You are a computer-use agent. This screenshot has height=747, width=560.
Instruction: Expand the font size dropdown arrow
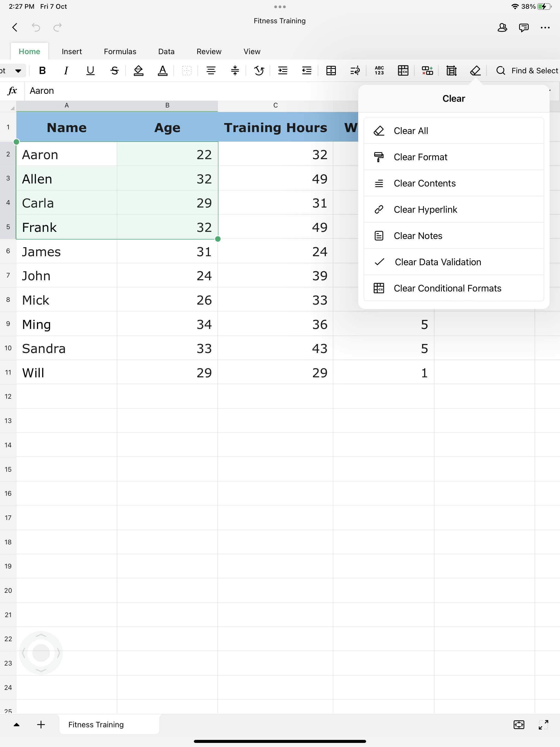point(18,71)
